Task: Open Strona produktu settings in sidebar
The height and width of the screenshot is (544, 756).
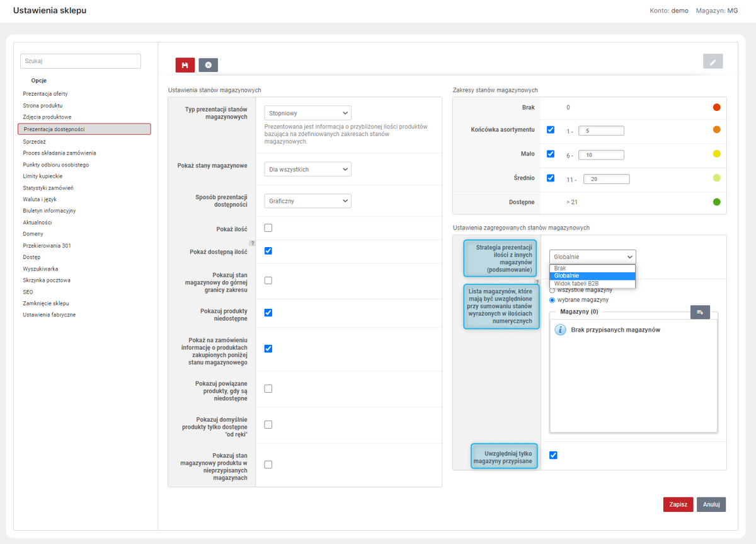Action: (x=43, y=105)
